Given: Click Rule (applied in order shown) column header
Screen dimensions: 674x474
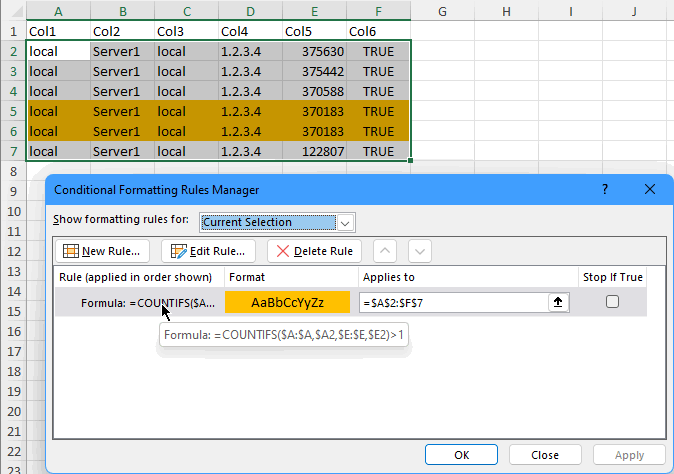Looking at the screenshot, I should click(x=139, y=277).
